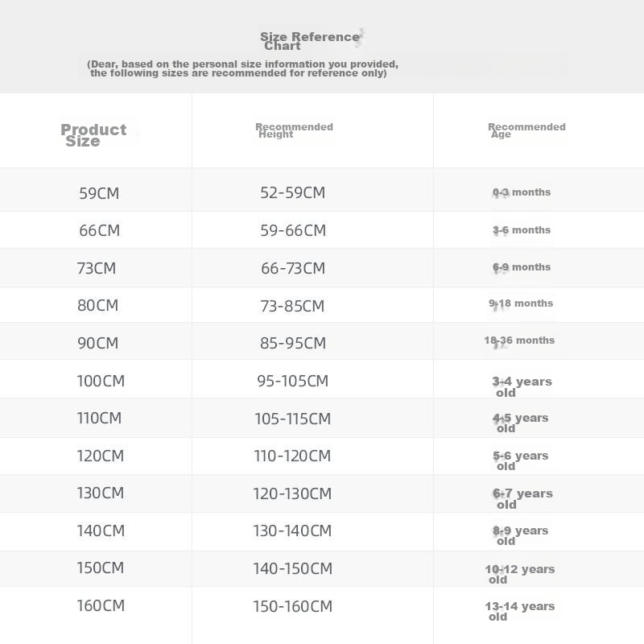The width and height of the screenshot is (644, 644).
Task: Click the 130-140CM height cell
Action: point(292,530)
